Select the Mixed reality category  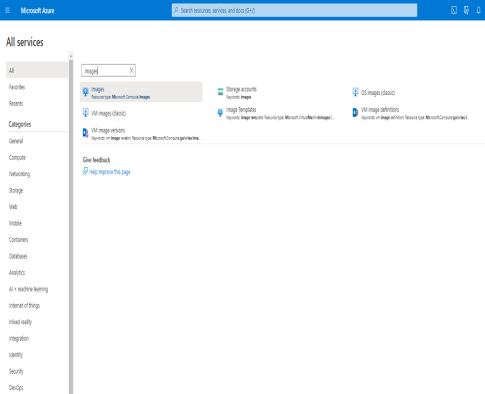[x=20, y=322]
